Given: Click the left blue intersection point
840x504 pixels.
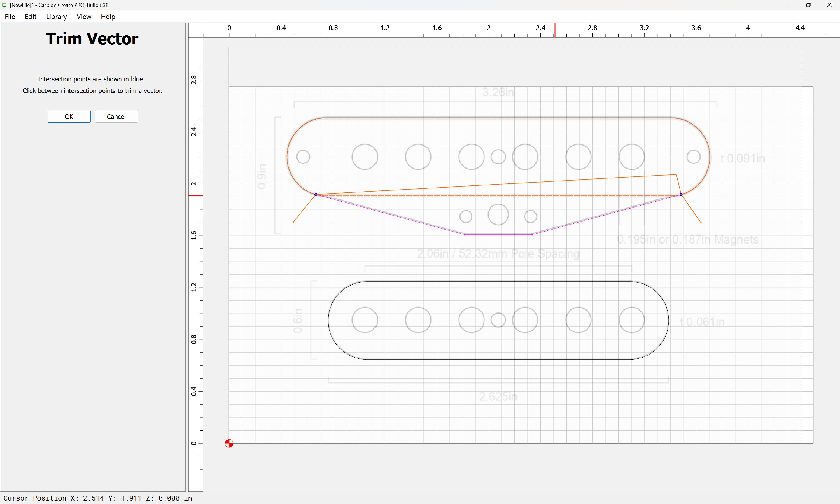Looking at the screenshot, I should click(x=316, y=195).
